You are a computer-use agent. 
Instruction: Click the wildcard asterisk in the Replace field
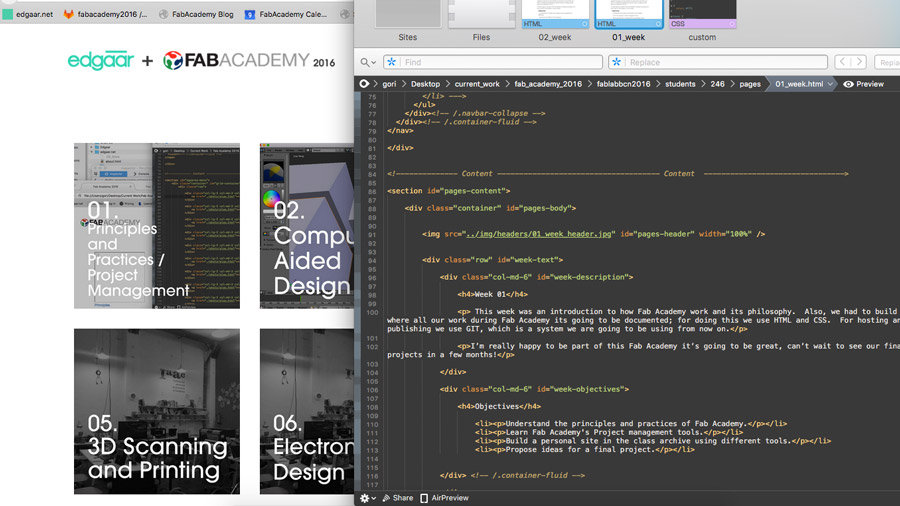[616, 62]
